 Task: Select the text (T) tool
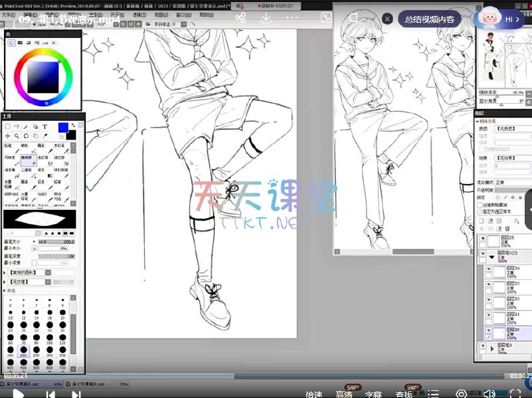click(x=45, y=127)
